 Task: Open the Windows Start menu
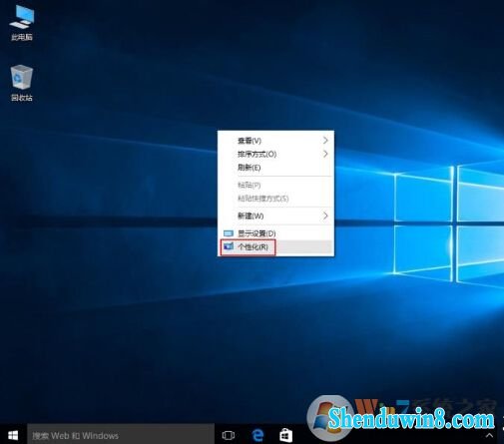point(13,435)
